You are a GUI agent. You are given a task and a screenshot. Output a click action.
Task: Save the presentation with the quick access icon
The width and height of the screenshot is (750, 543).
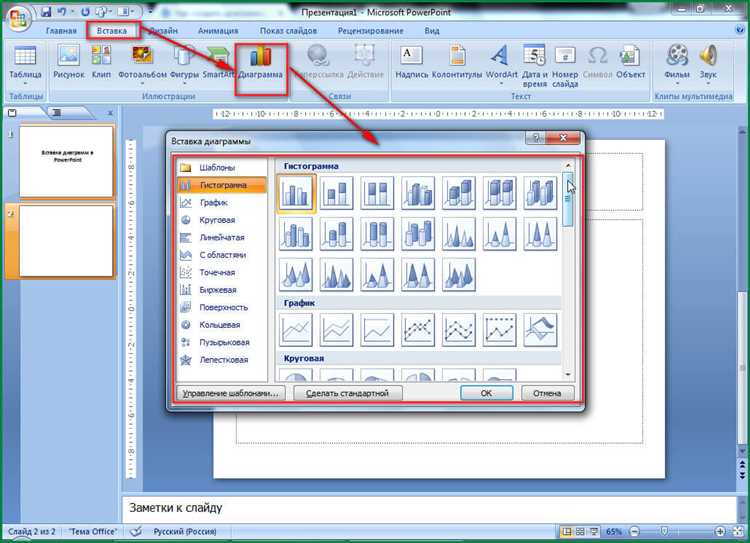tap(46, 11)
